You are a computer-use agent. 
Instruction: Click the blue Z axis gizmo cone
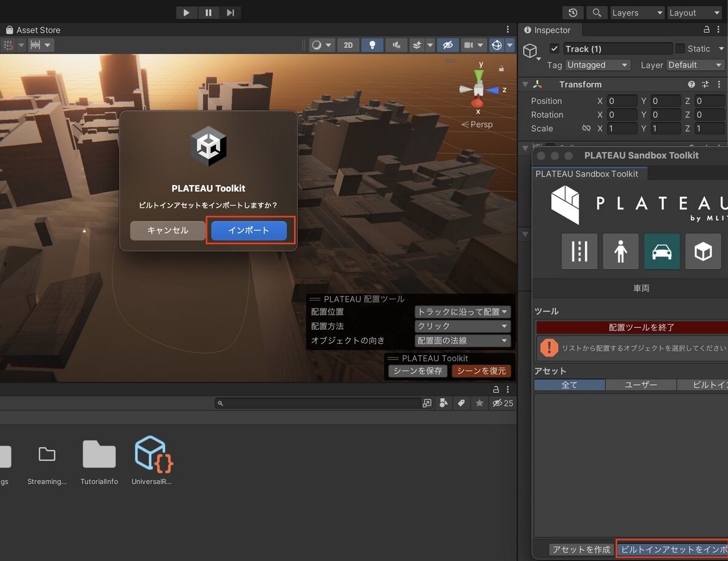[492, 90]
